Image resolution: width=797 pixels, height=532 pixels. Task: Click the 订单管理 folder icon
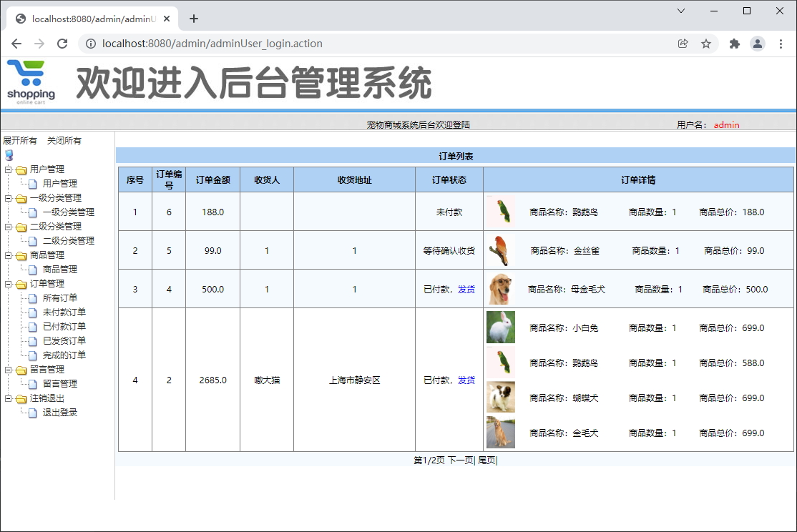(x=21, y=284)
